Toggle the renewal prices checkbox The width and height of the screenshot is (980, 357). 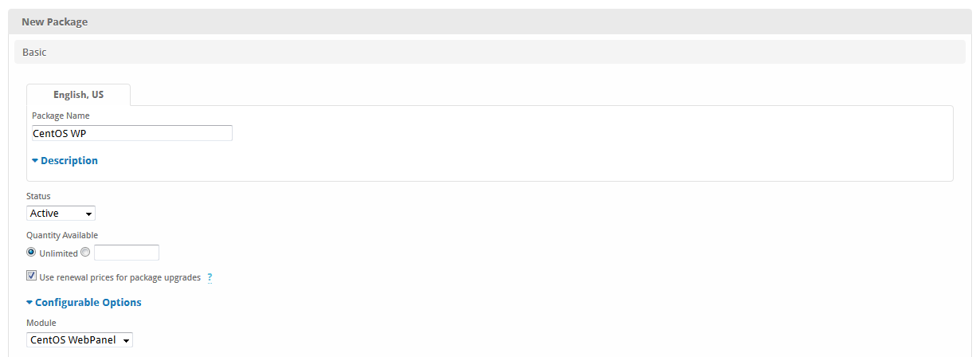32,277
